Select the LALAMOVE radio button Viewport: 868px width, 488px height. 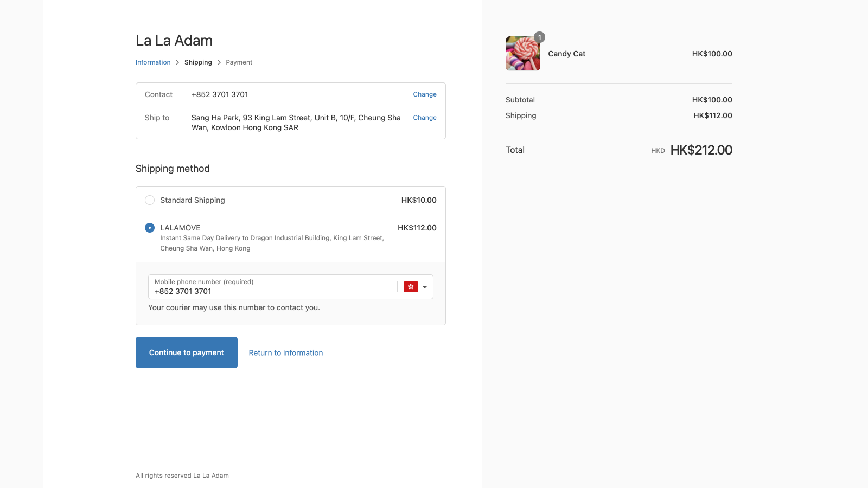coord(150,228)
